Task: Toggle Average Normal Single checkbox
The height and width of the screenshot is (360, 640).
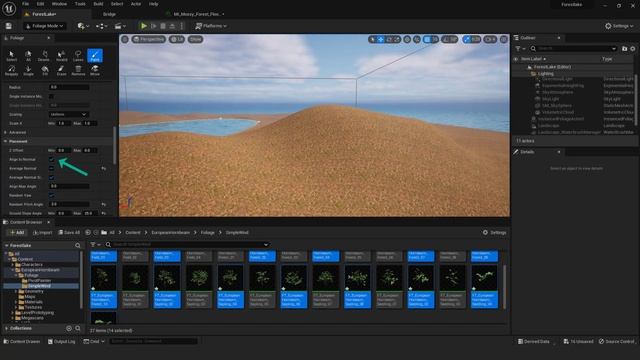Action: (51, 177)
